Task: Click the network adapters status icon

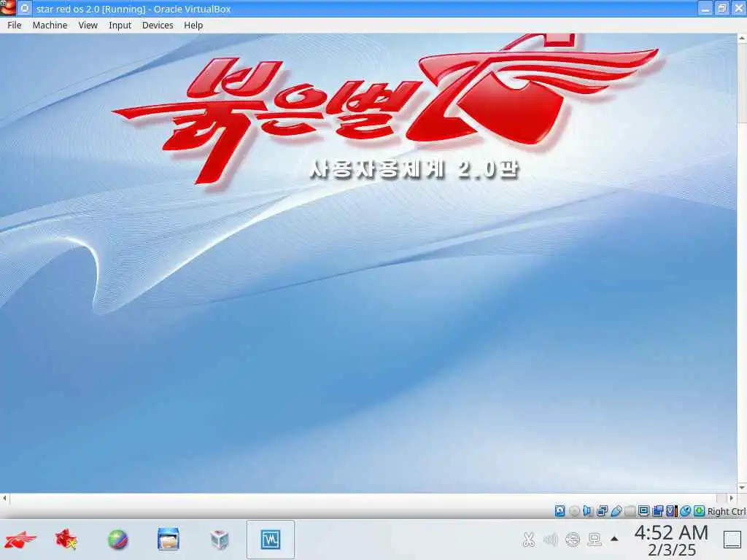Action: 602,511
